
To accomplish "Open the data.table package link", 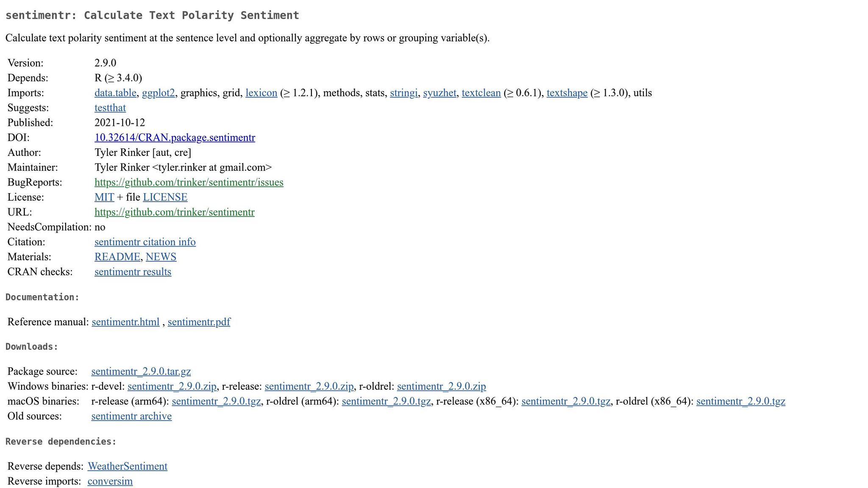I will point(115,93).
